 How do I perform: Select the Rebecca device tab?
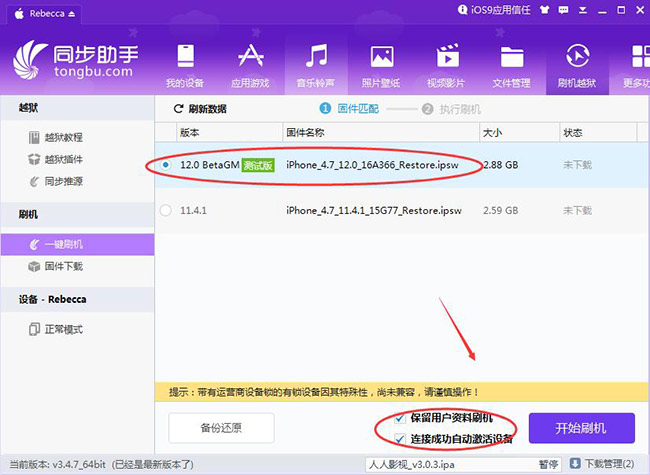(44, 14)
